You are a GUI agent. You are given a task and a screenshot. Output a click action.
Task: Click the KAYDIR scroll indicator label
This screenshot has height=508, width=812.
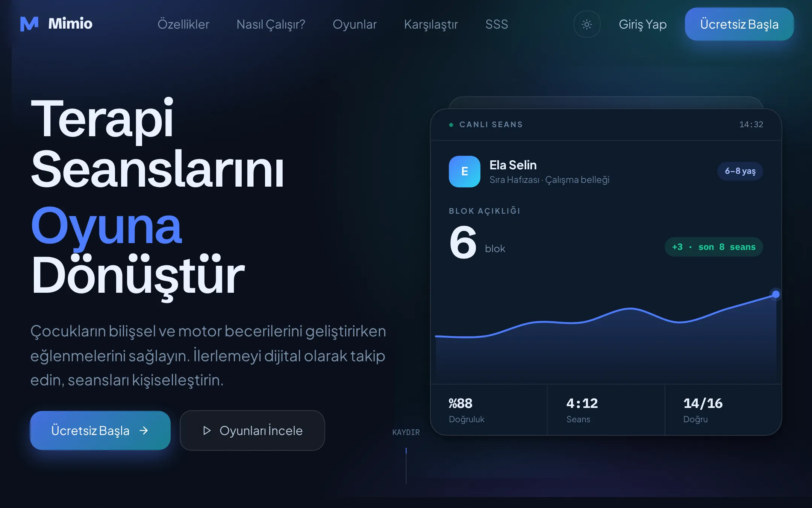point(406,432)
